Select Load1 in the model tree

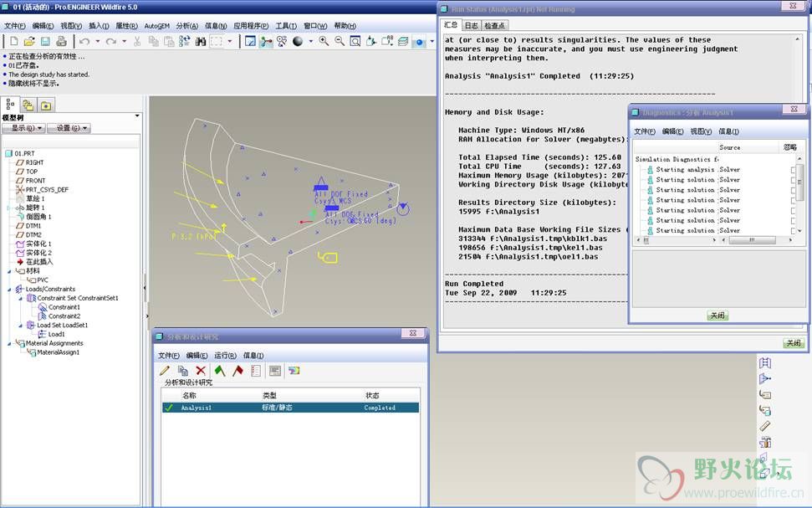coord(56,335)
